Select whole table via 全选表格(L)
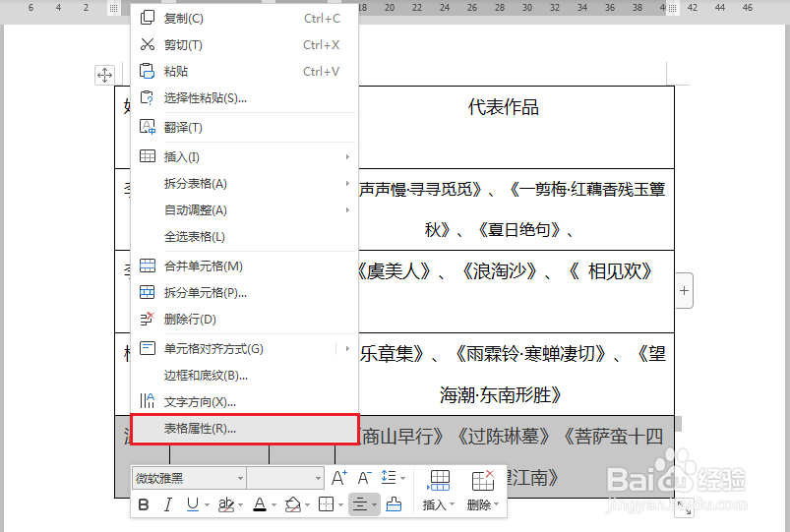The image size is (790, 532). click(244, 236)
